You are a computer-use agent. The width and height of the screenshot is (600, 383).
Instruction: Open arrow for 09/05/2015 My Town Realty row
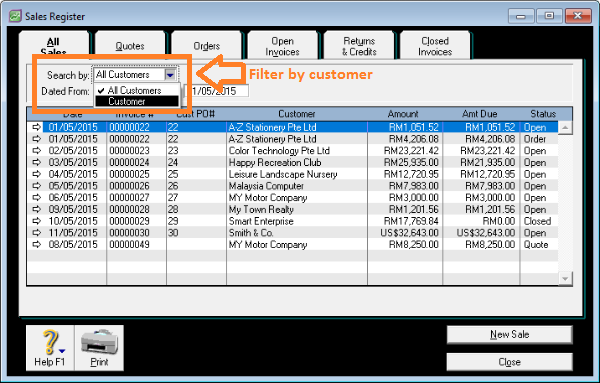tap(36, 209)
